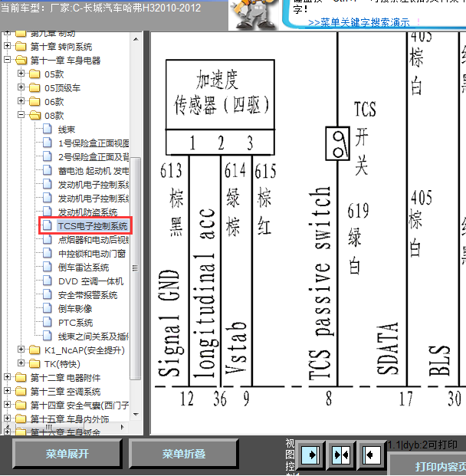Collapse the 第十一章 车身电器 chapter
The image size is (466, 476).
pos(7,60)
